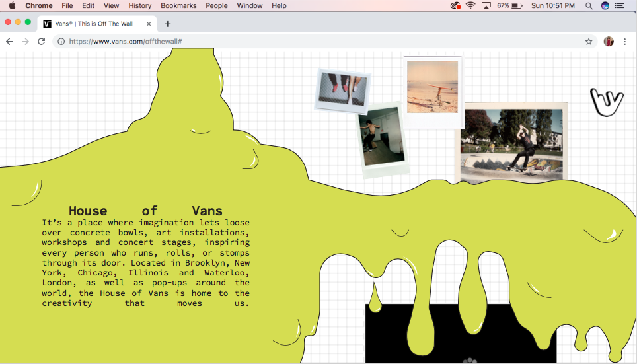Open the File menu

(67, 6)
